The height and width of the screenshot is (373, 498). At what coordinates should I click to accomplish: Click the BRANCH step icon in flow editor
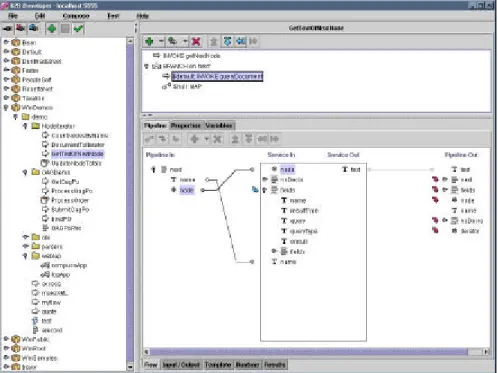click(156, 66)
